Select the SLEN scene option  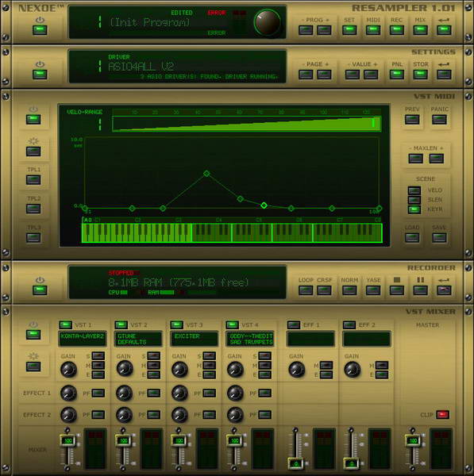pyautogui.click(x=414, y=200)
